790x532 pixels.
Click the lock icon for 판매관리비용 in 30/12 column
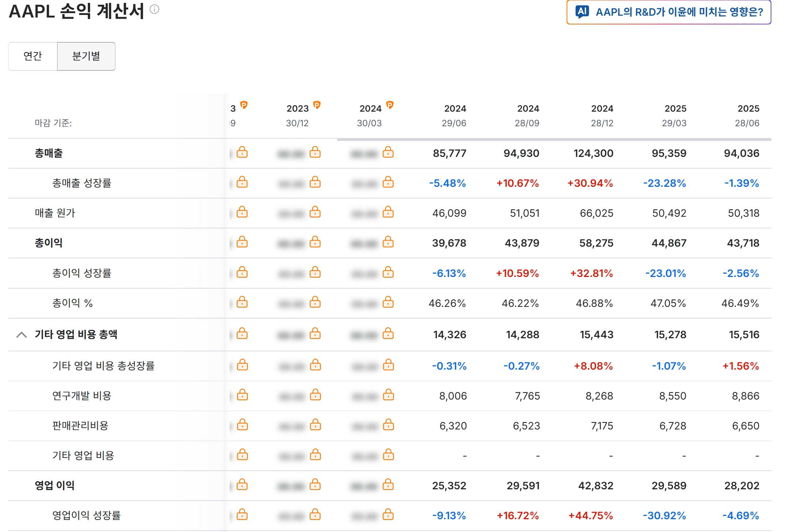[315, 424]
